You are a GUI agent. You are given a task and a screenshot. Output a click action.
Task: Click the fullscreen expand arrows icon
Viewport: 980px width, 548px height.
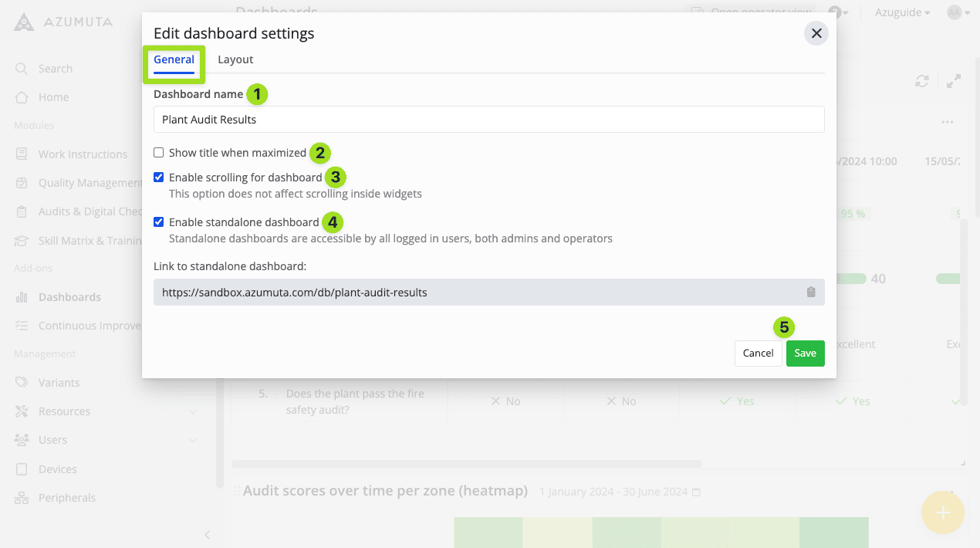954,81
